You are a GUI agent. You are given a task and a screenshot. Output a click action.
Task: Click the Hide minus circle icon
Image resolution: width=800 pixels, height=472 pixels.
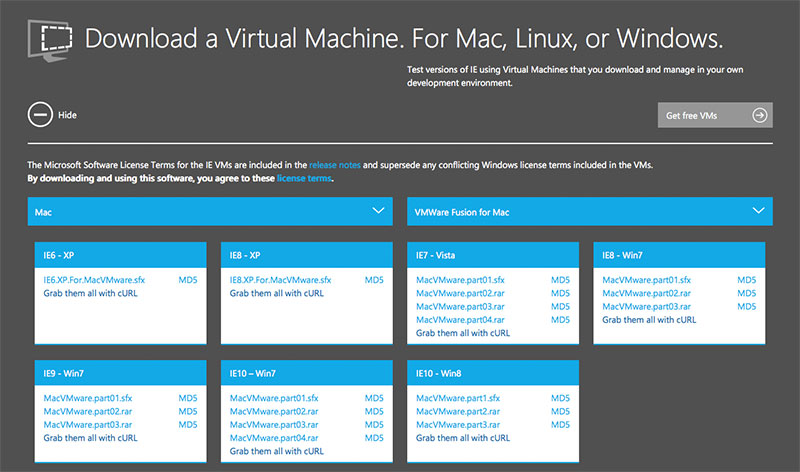point(40,115)
